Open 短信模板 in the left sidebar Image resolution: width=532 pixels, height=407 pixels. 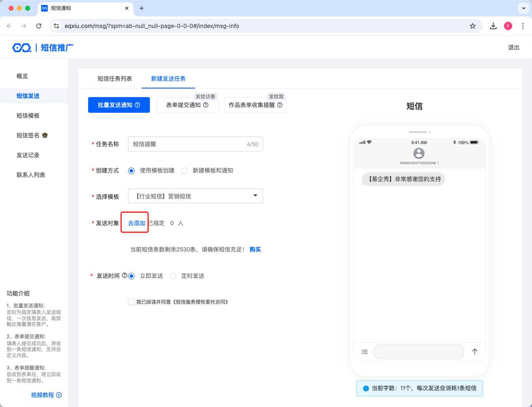point(28,116)
